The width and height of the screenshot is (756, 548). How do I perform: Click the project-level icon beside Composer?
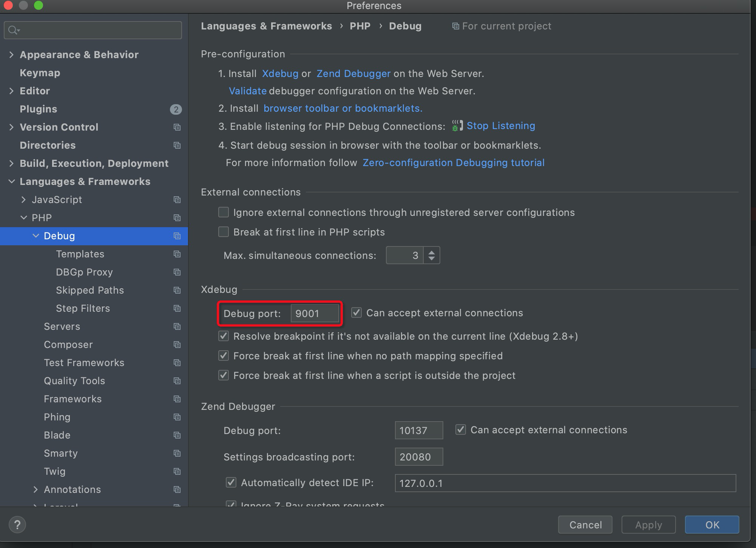point(177,345)
